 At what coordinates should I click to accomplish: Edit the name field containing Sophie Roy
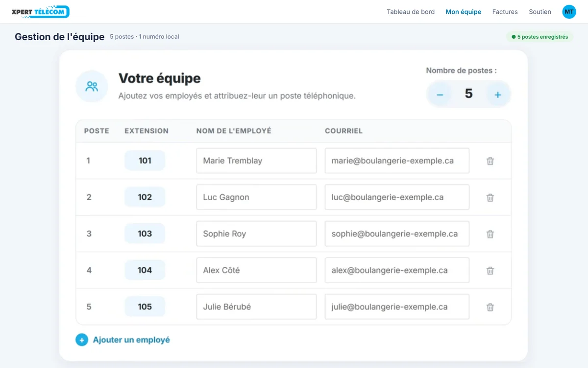point(256,234)
